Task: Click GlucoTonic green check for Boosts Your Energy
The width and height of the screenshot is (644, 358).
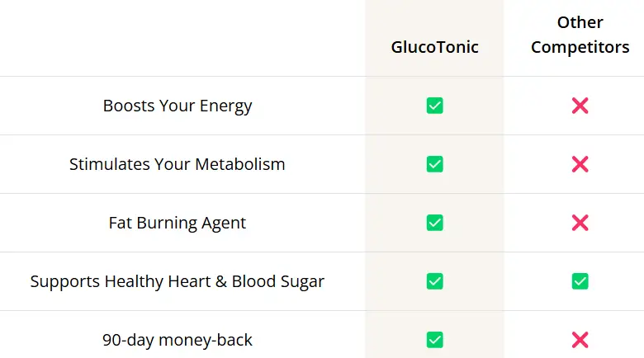Action: (x=434, y=106)
